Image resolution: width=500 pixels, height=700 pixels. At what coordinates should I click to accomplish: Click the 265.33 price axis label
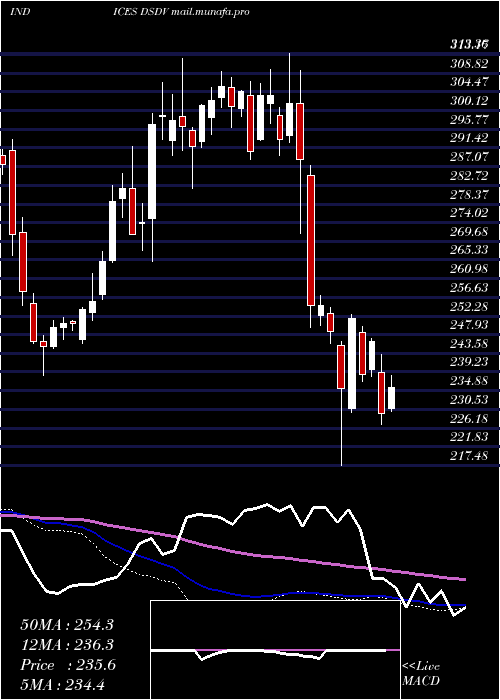click(469, 250)
